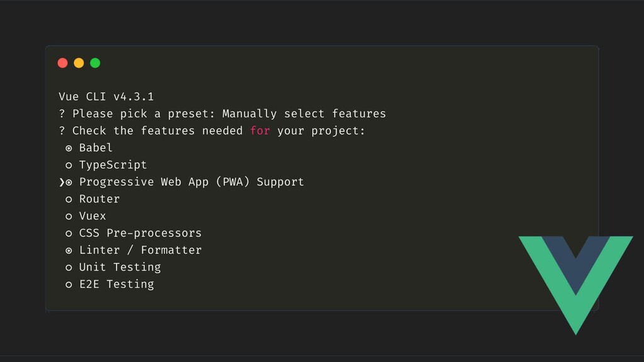Click the yellow minimize window dot
644x362 pixels.
79,63
